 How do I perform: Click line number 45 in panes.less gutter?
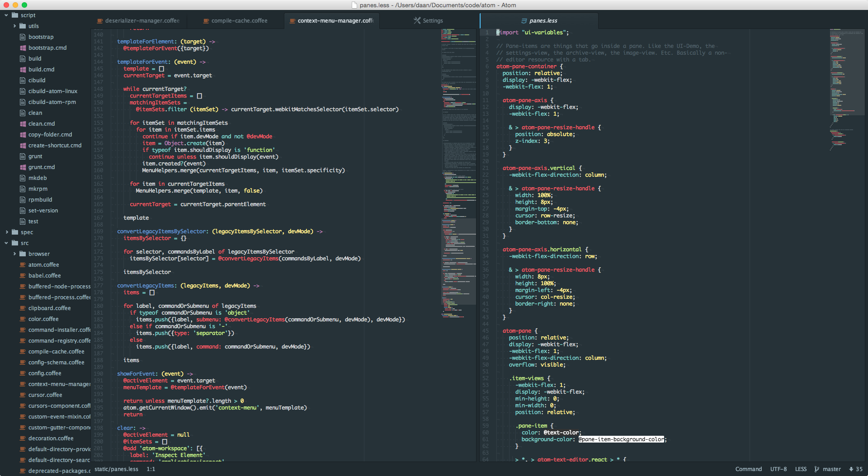point(485,331)
